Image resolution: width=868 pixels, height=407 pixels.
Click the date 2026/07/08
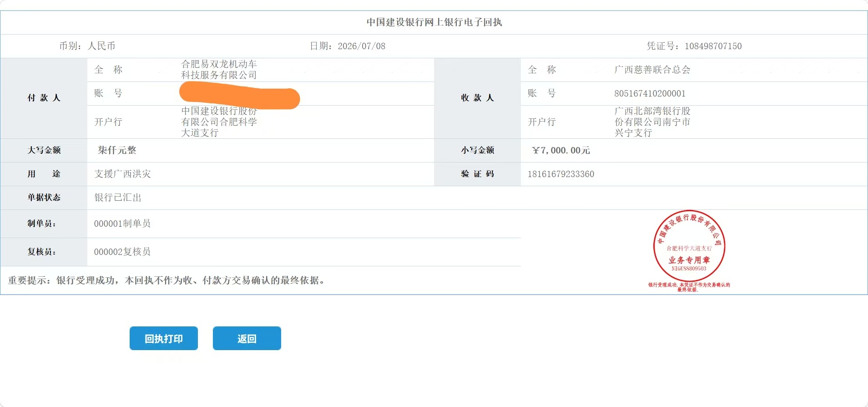click(x=362, y=46)
